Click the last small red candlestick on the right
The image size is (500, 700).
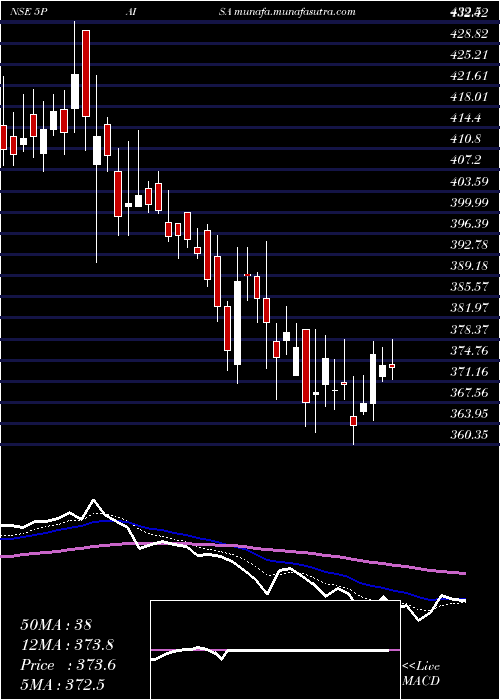click(x=392, y=366)
